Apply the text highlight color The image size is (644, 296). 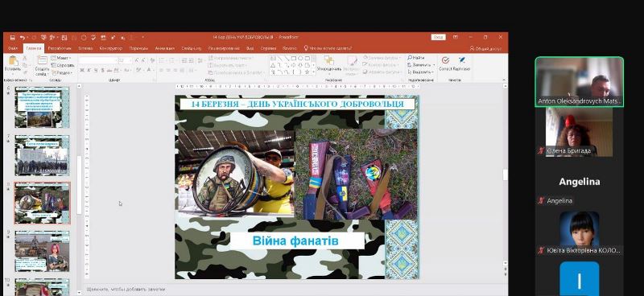(x=138, y=70)
